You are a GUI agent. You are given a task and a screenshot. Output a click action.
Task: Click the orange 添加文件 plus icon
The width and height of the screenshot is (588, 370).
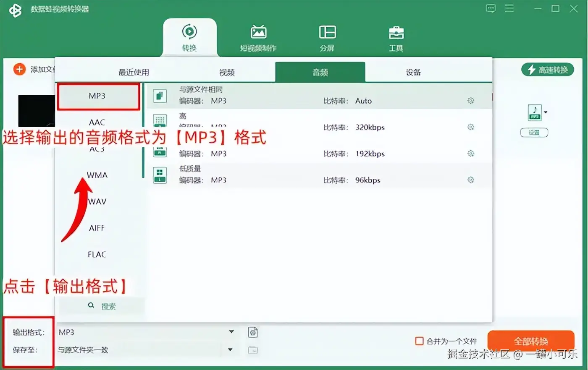click(x=20, y=69)
